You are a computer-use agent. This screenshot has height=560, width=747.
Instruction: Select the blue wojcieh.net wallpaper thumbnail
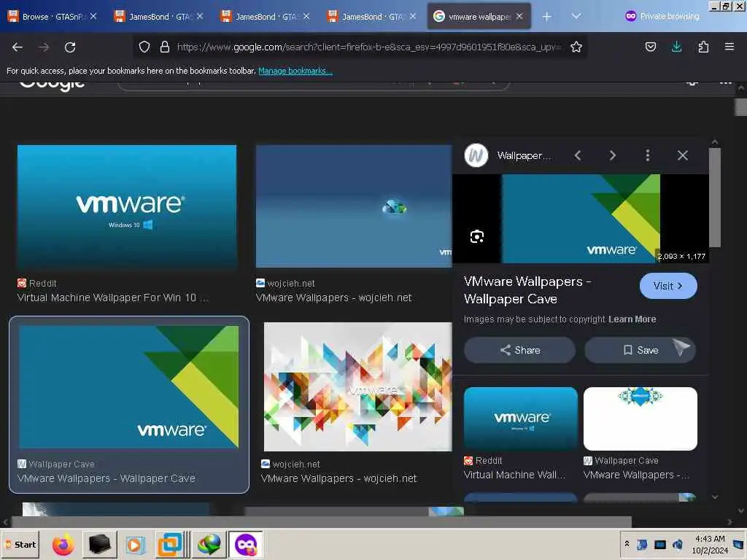(x=354, y=206)
